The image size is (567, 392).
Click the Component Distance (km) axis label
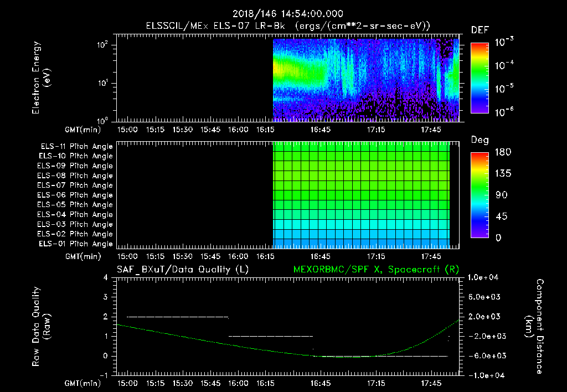click(x=534, y=327)
